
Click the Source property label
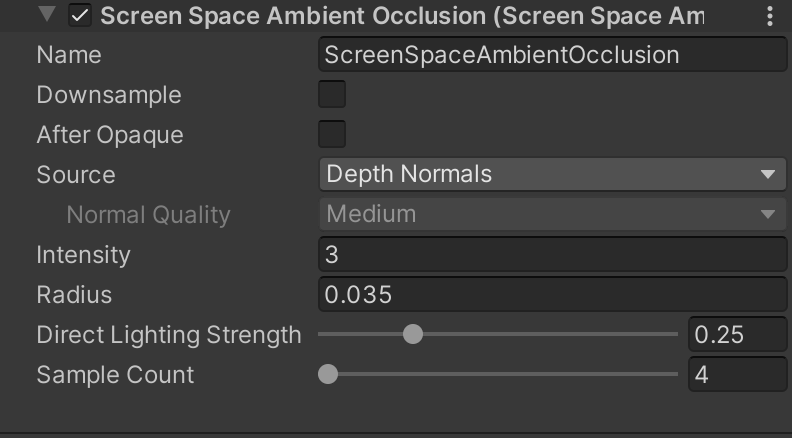pyautogui.click(x=76, y=175)
